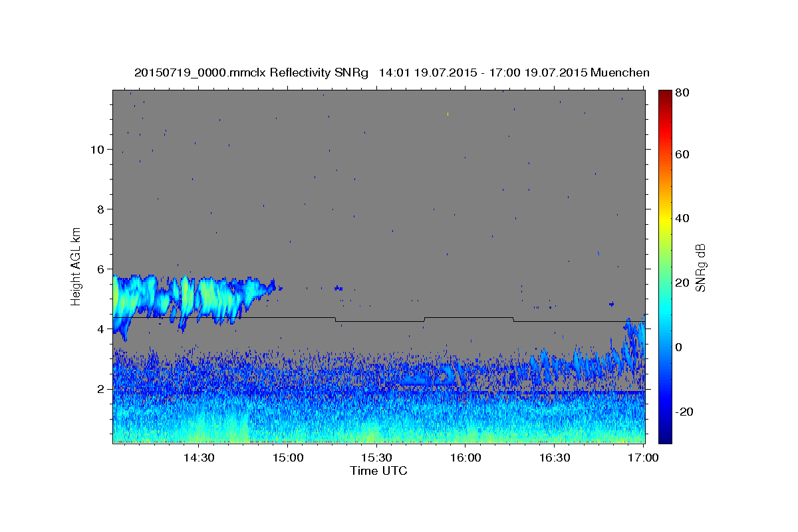
Task: Click the 15:00 time tick label
Action: coord(287,458)
